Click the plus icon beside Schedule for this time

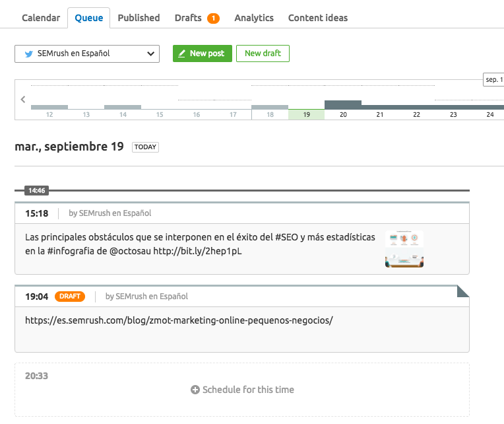(195, 390)
